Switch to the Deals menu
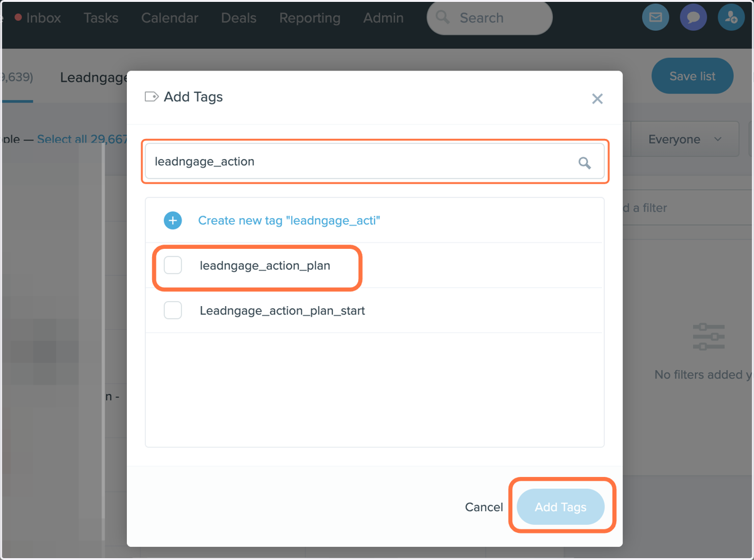 pos(239,18)
